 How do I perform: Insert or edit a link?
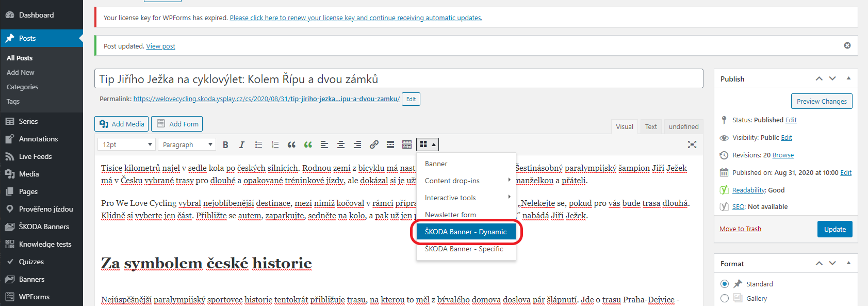(374, 144)
